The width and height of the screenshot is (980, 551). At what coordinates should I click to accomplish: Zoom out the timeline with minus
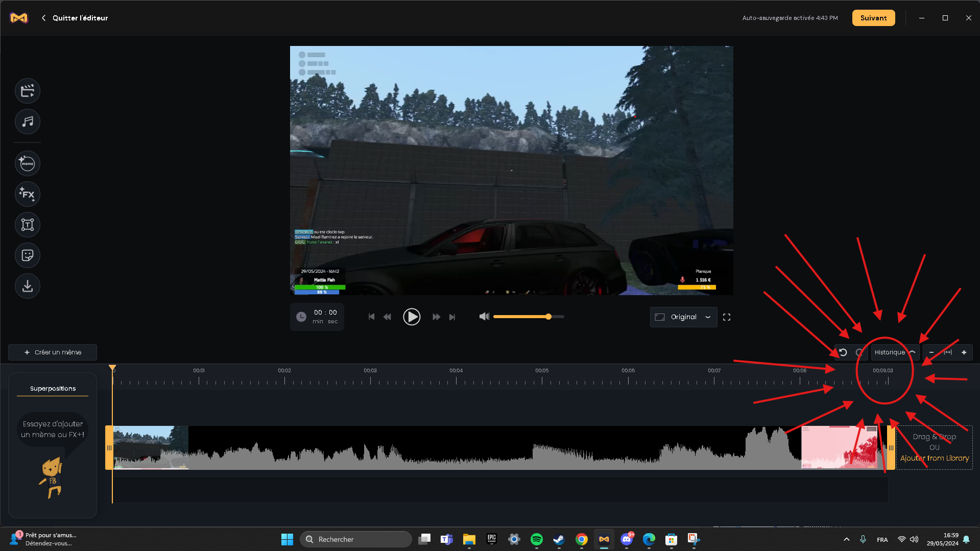[931, 352]
